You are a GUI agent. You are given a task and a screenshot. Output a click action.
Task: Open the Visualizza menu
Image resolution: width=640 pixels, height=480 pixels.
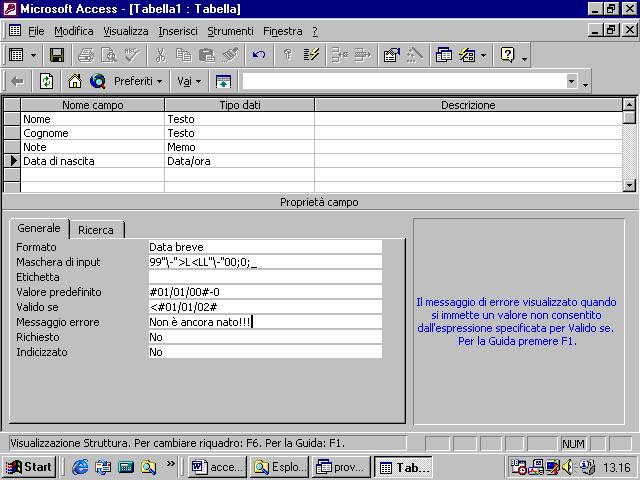pos(126,31)
